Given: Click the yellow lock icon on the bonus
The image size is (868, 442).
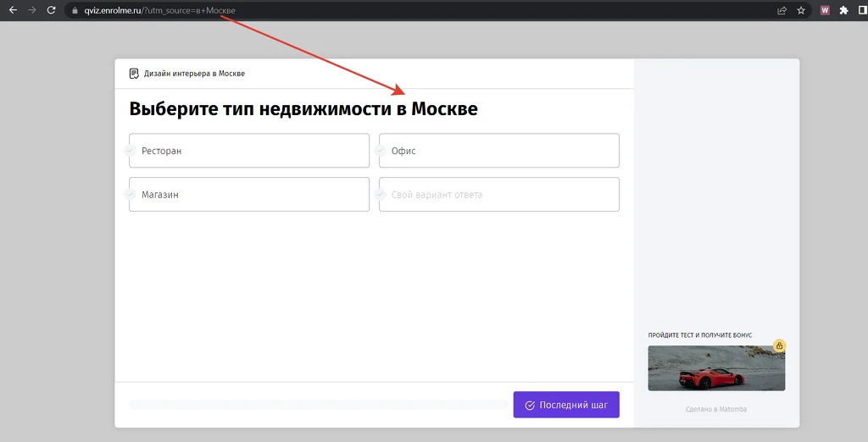Looking at the screenshot, I should click(x=779, y=345).
